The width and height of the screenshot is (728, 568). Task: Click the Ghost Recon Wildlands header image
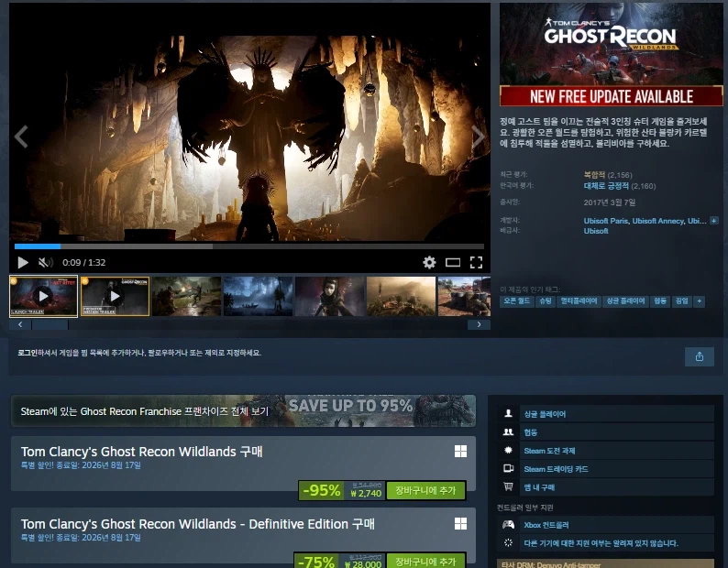click(611, 55)
